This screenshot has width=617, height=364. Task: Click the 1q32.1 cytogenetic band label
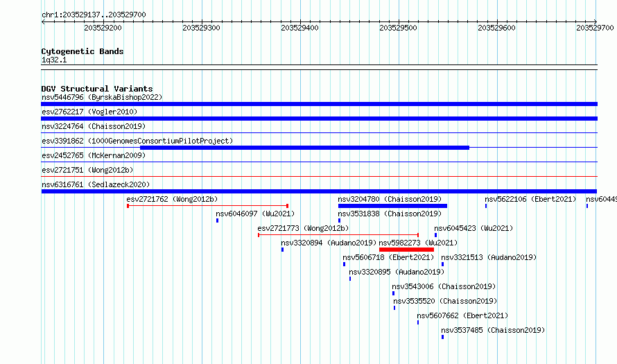(x=54, y=60)
